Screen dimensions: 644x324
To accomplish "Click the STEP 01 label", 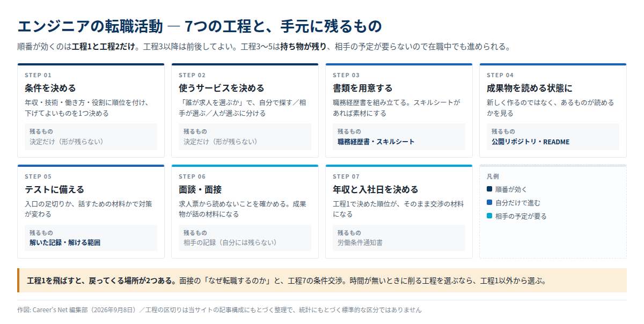I will (38, 75).
